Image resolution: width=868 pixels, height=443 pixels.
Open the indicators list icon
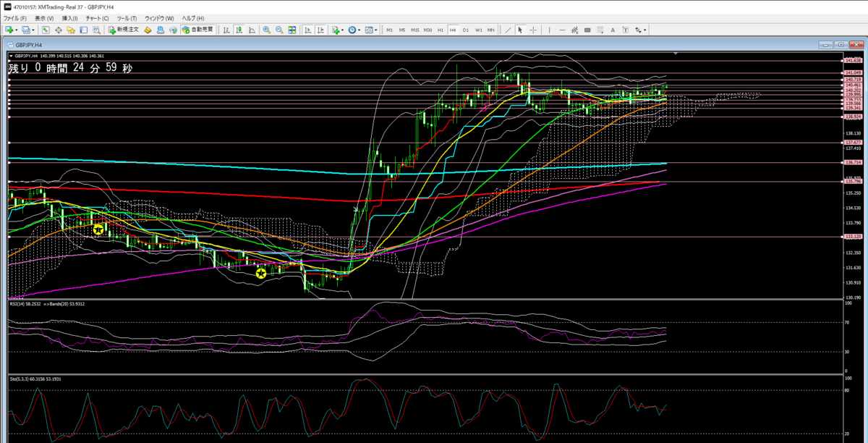pyautogui.click(x=336, y=30)
